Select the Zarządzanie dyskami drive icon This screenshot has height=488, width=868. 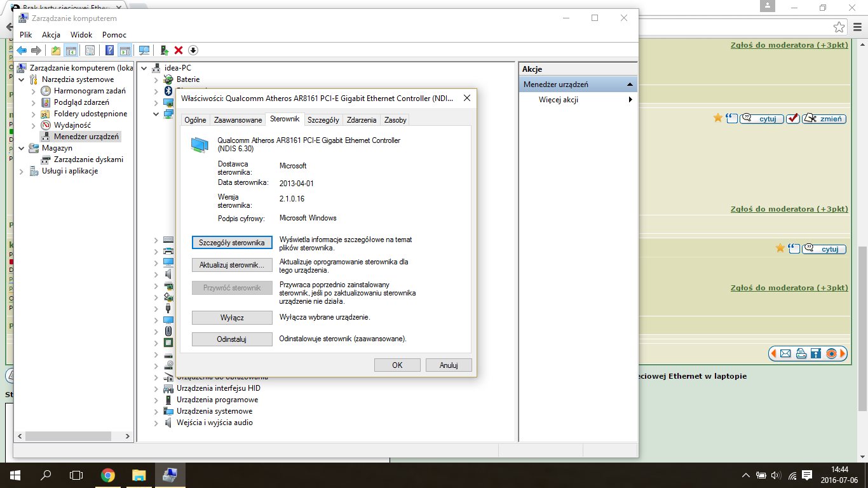(46, 159)
